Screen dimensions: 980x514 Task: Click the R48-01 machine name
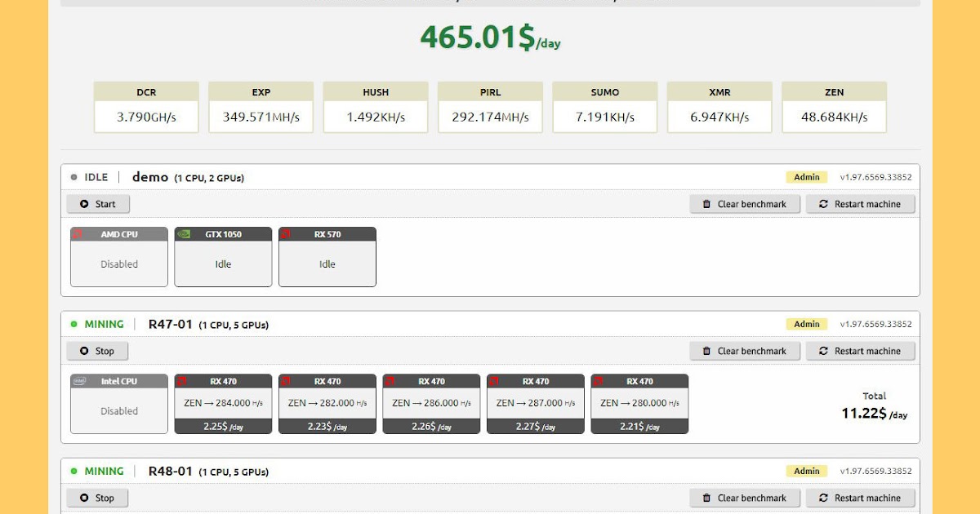(171, 471)
